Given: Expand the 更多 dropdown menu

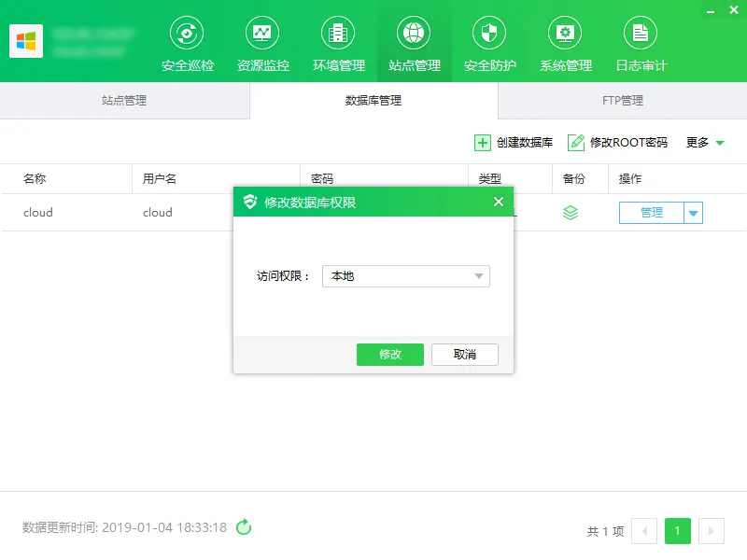Looking at the screenshot, I should click(705, 143).
